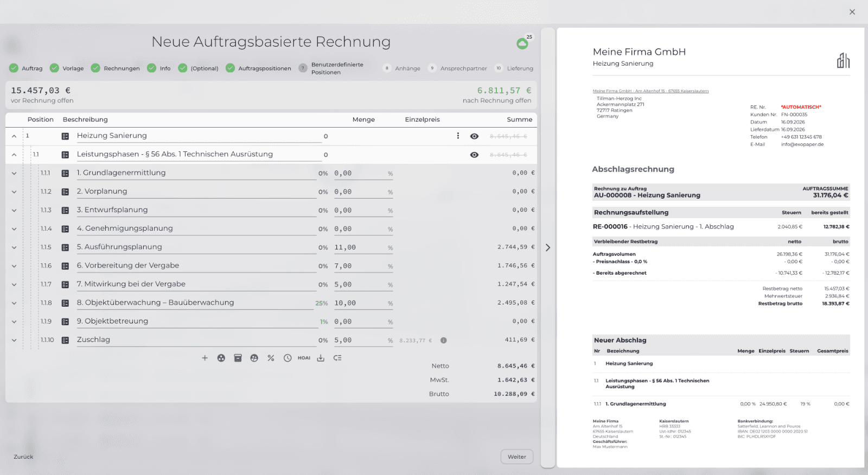Edit percent field of 5. Ausführungsplanung
The width and height of the screenshot is (868, 475).
click(x=363, y=248)
